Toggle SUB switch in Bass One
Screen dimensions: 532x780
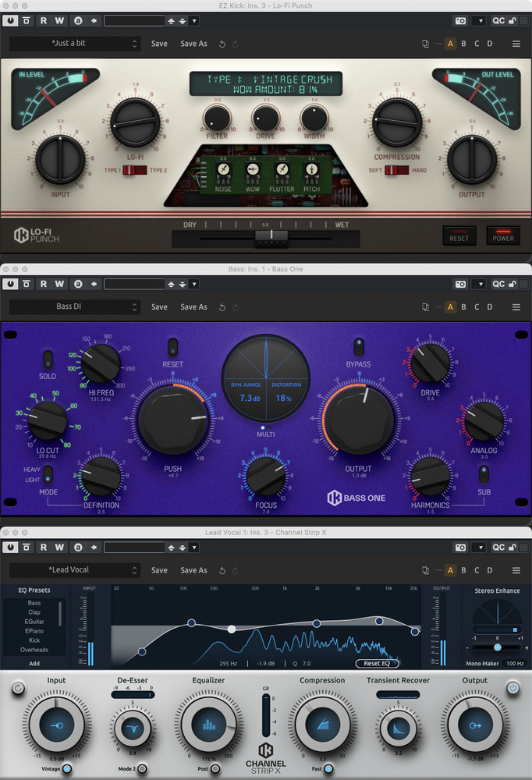[x=484, y=474]
